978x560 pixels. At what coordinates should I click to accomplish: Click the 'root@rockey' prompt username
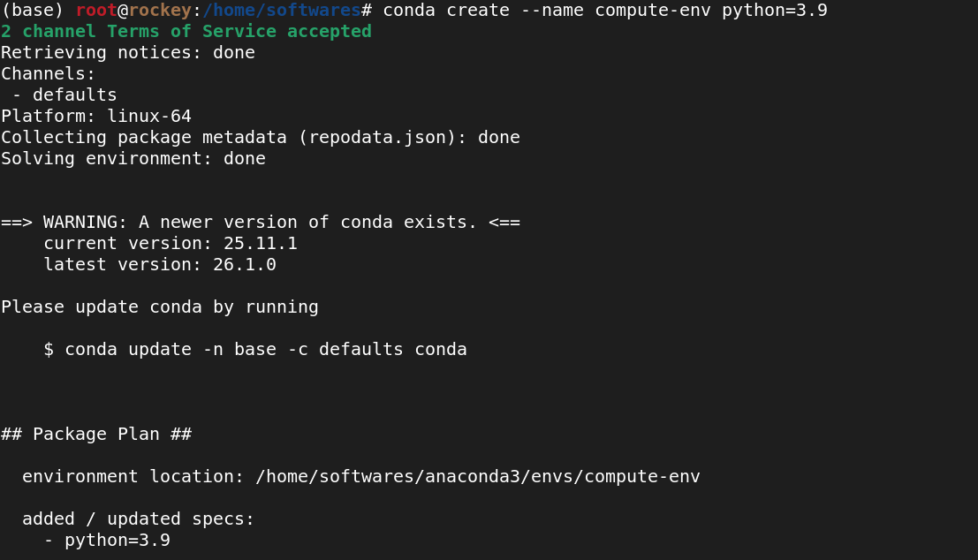tap(133, 11)
